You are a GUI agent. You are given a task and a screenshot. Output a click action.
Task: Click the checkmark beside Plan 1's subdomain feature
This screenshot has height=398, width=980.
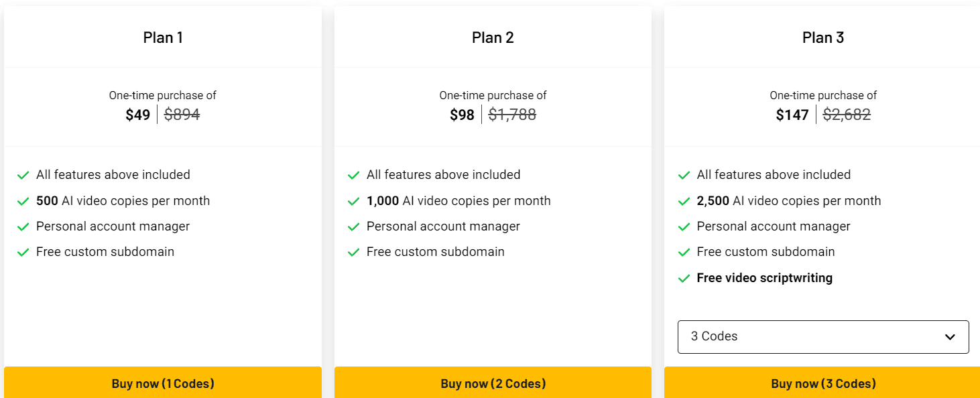click(23, 251)
